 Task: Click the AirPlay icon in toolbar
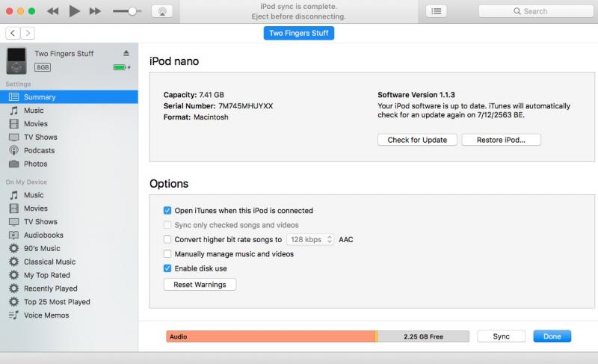[162, 11]
